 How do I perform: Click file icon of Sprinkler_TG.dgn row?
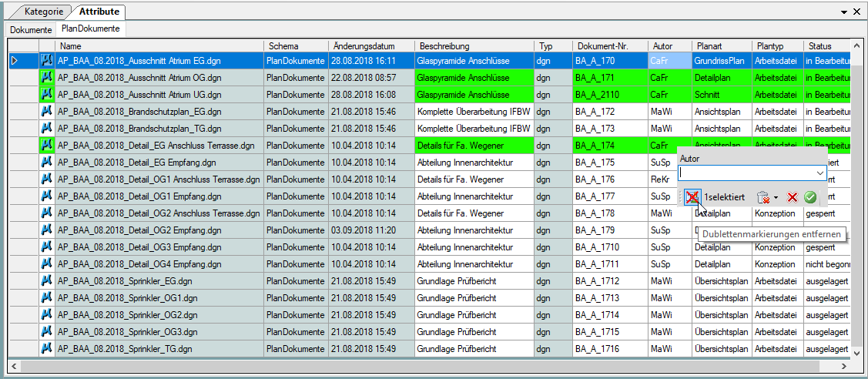47,349
